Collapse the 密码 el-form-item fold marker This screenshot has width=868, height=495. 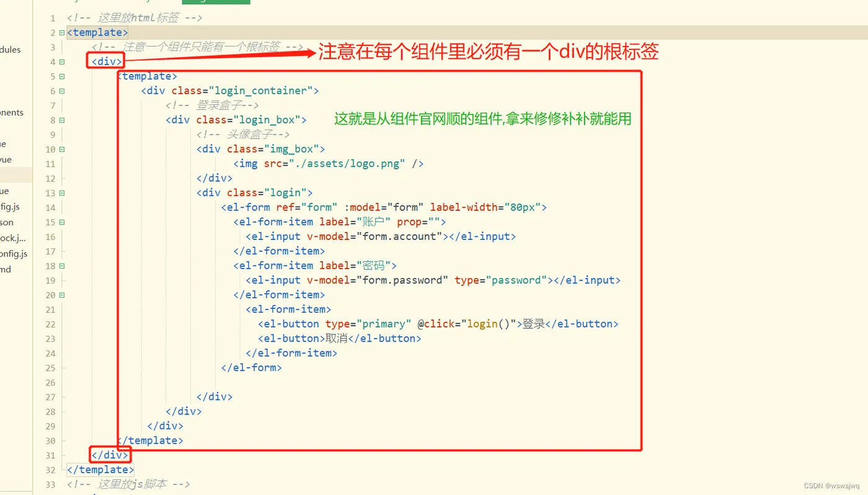(x=61, y=265)
